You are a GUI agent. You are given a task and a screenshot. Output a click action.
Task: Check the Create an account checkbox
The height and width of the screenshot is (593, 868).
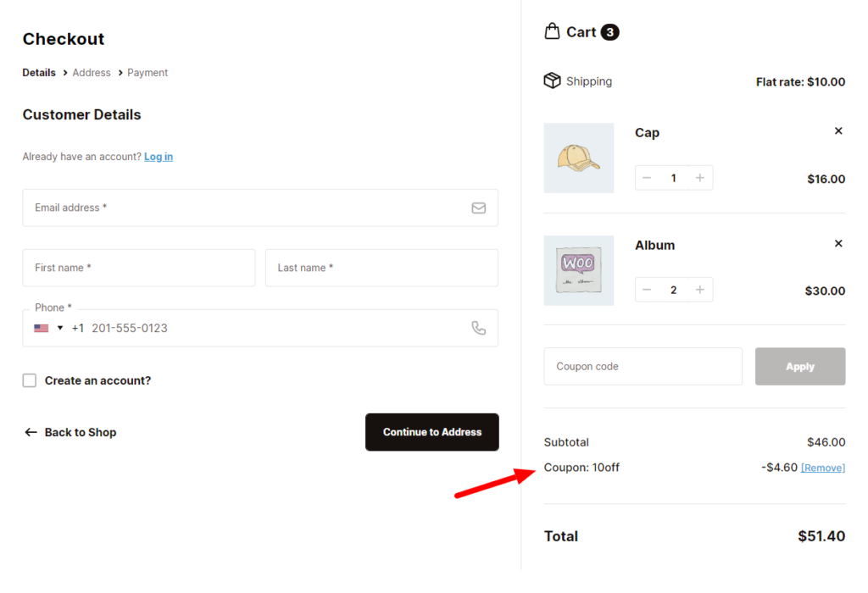pos(29,380)
